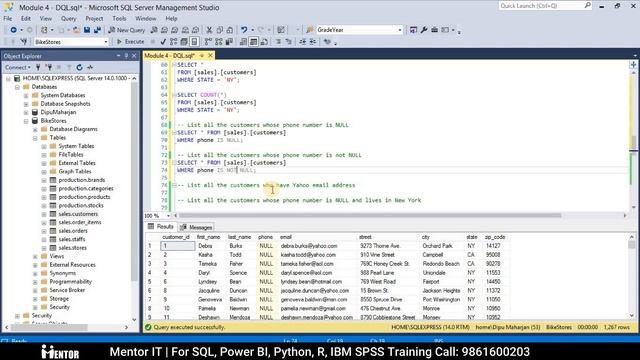Image resolution: width=640 pixels, height=360 pixels.
Task: Click the Results to File icon
Action: tap(264, 42)
